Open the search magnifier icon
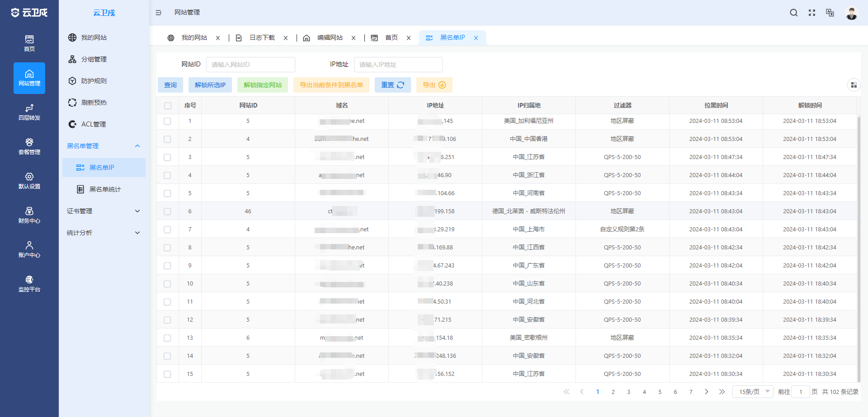This screenshot has width=868, height=417. [x=793, y=13]
